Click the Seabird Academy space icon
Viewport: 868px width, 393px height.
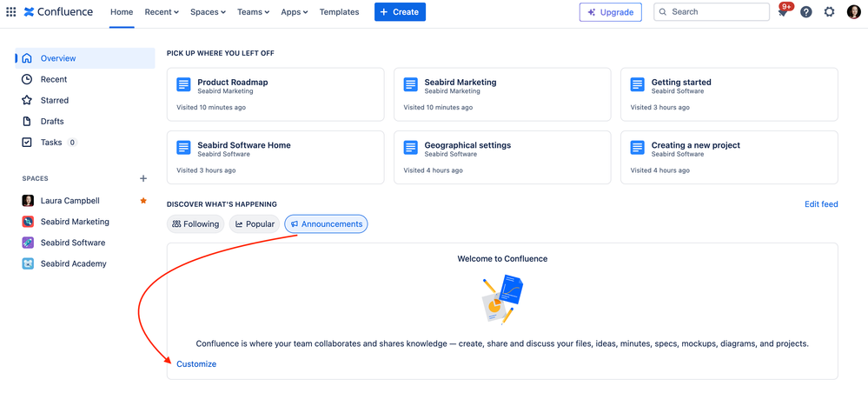pyautogui.click(x=28, y=263)
